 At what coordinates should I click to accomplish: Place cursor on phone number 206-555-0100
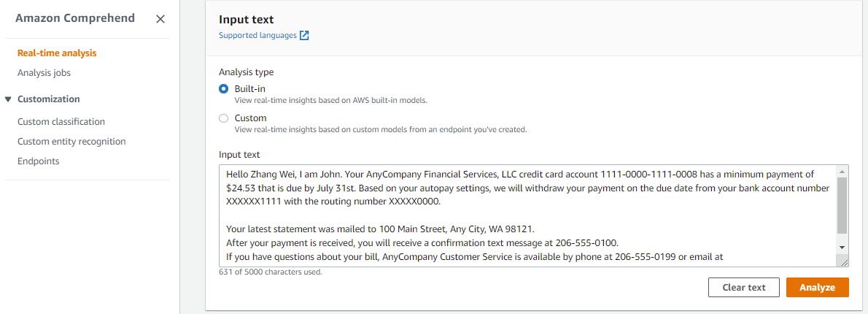(588, 243)
